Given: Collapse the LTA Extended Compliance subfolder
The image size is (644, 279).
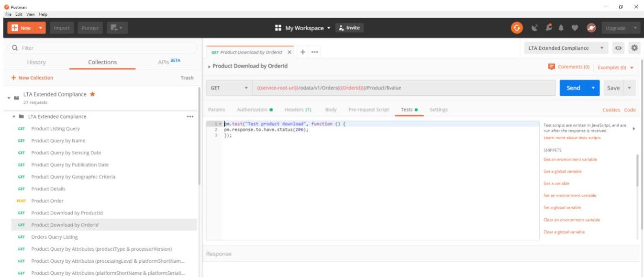Looking at the screenshot, I should [x=14, y=117].
